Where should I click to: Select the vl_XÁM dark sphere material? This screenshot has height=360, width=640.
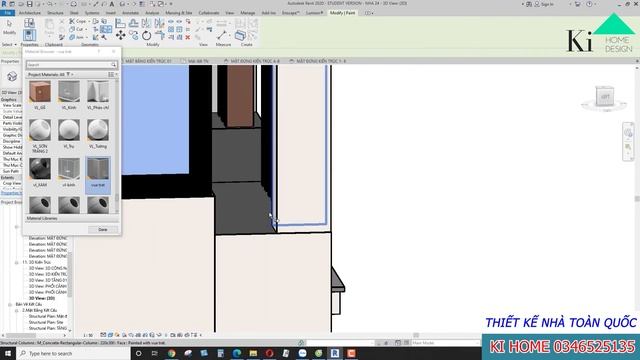[x=40, y=169]
